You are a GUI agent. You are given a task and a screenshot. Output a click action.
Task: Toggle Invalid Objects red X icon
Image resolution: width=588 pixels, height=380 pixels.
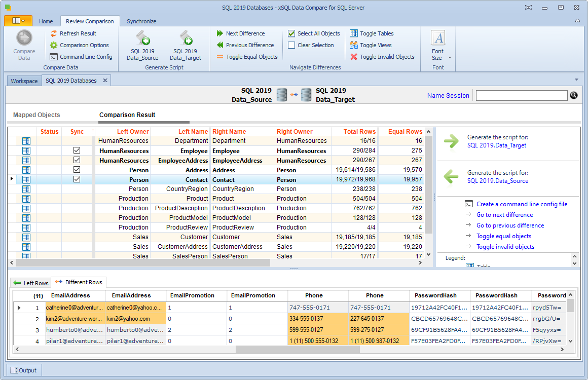click(x=354, y=57)
